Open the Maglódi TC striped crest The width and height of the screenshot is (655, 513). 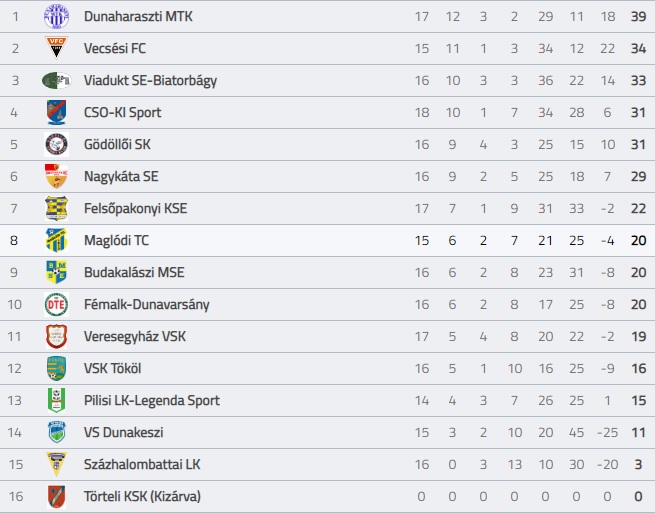click(x=56, y=240)
